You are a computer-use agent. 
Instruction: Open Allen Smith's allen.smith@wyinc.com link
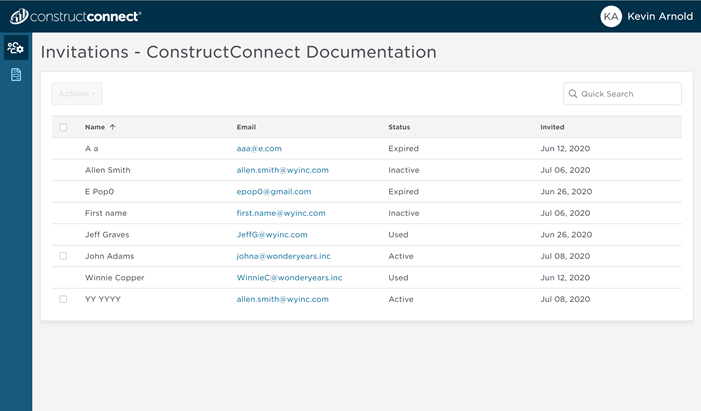click(283, 170)
